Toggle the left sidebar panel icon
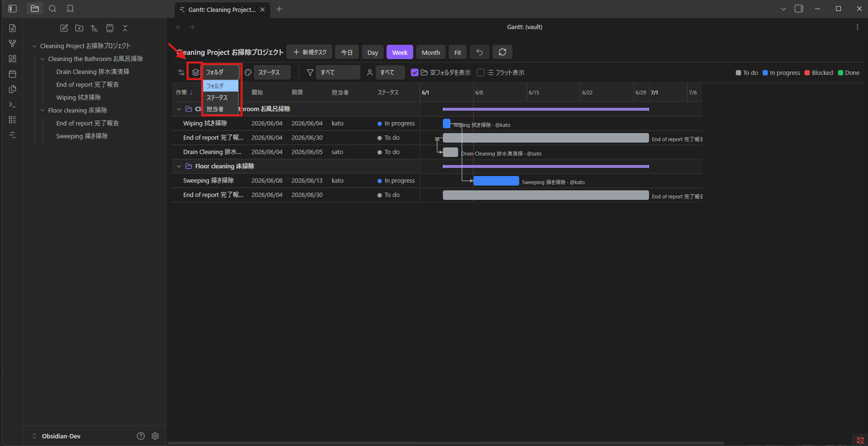 click(13, 9)
